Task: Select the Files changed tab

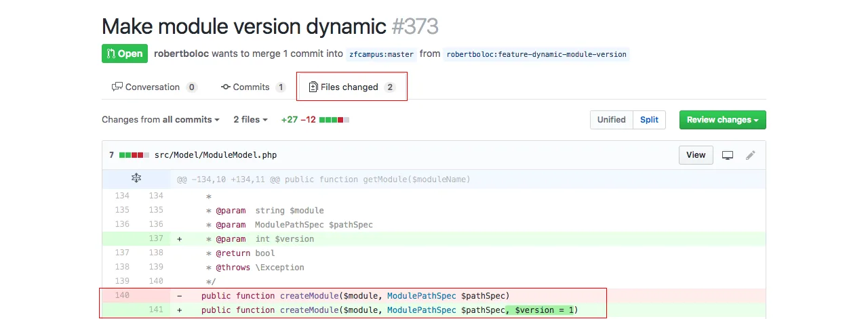Action: (353, 87)
